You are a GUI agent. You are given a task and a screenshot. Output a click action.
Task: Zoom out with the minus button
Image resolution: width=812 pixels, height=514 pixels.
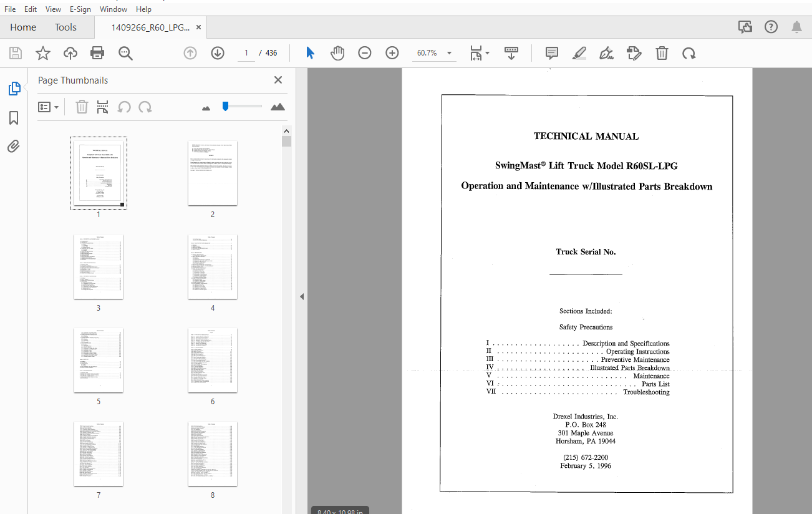point(365,53)
